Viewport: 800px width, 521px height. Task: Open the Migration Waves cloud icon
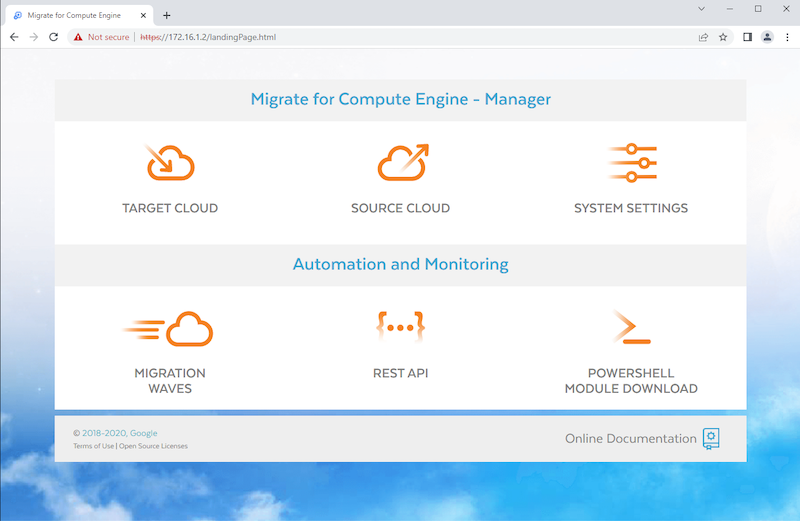(170, 328)
